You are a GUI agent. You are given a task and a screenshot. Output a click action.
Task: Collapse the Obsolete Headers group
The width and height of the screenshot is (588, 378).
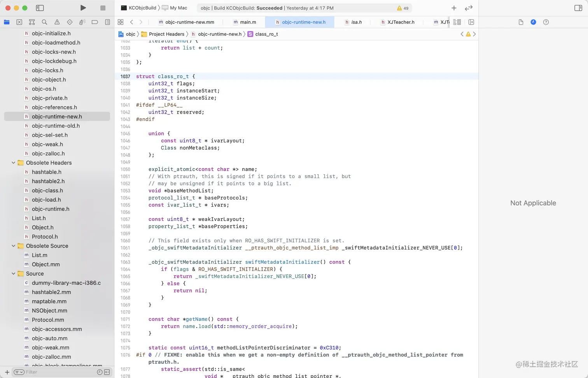pyautogui.click(x=14, y=163)
